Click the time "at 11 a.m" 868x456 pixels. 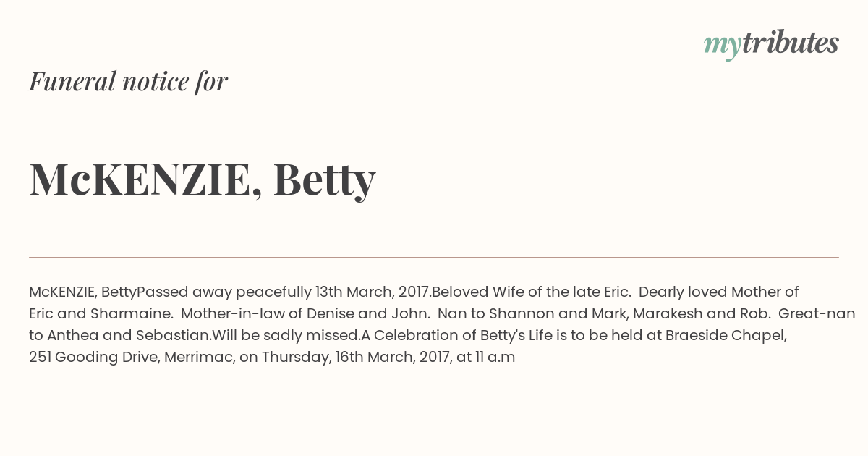pyautogui.click(x=486, y=358)
